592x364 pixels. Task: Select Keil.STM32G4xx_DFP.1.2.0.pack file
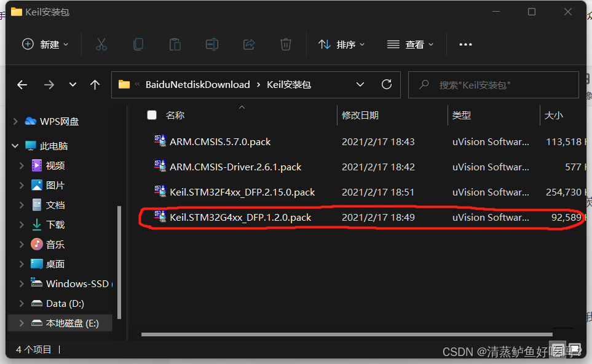click(x=240, y=218)
